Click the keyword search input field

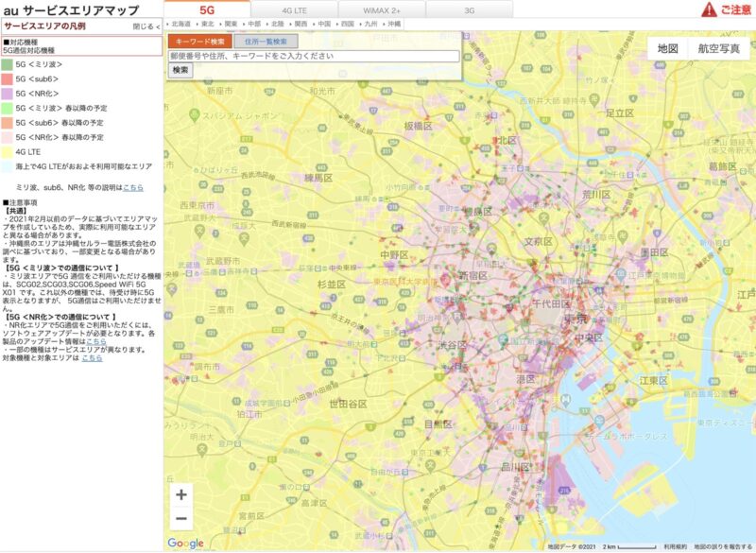[314, 57]
